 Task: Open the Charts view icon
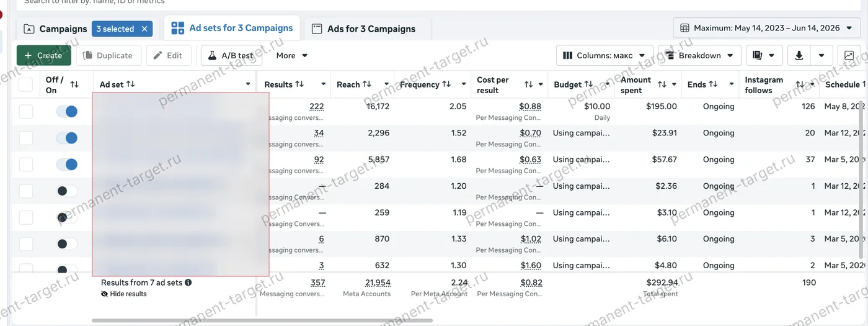coord(849,55)
